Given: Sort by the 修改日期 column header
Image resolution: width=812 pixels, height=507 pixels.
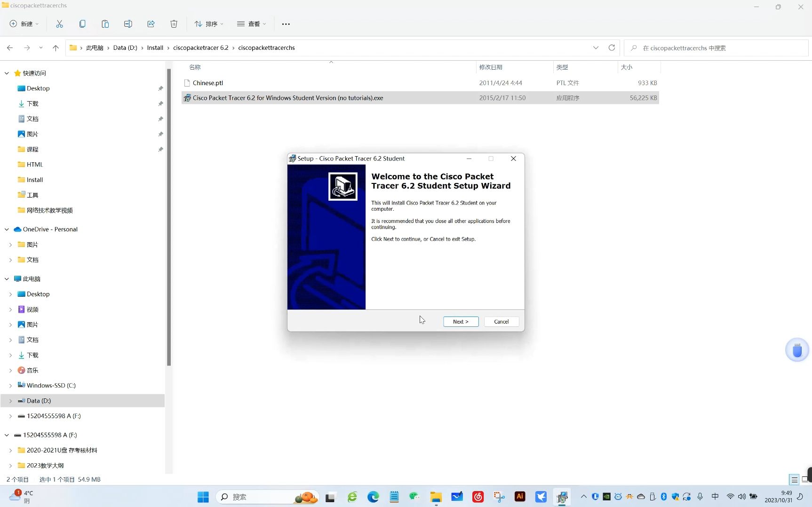Looking at the screenshot, I should (491, 67).
